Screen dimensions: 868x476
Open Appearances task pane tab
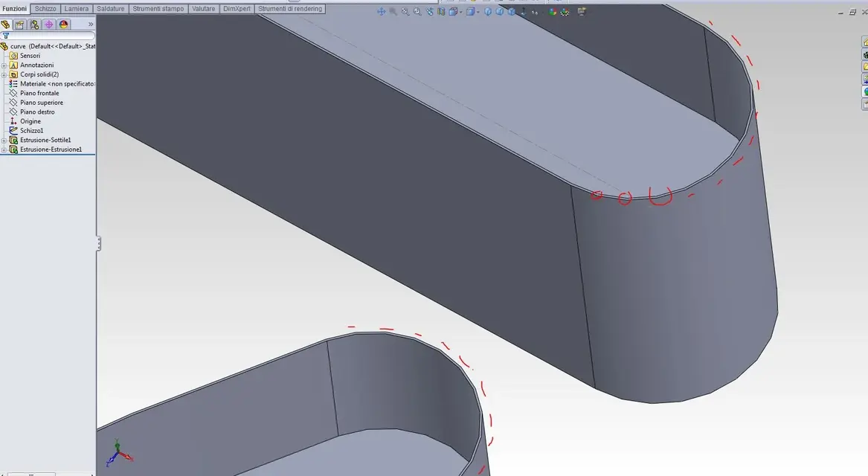coord(865,91)
